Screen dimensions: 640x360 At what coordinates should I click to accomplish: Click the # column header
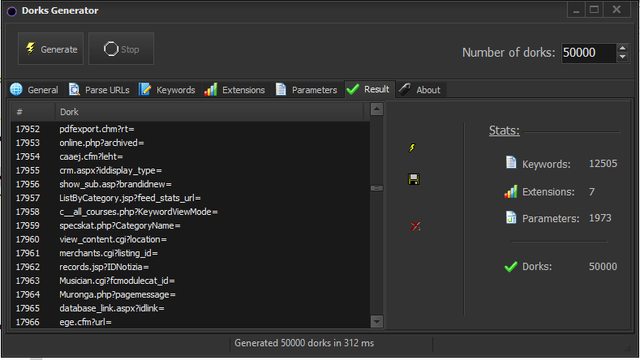33,112
